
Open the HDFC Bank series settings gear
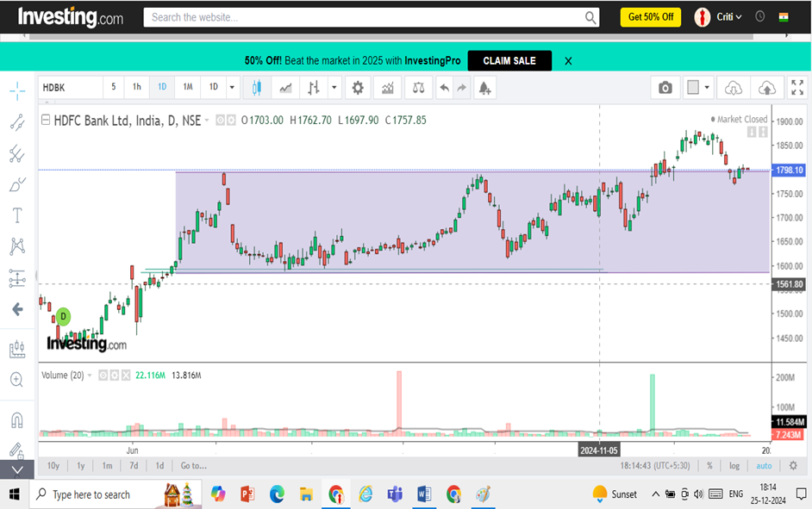point(231,120)
